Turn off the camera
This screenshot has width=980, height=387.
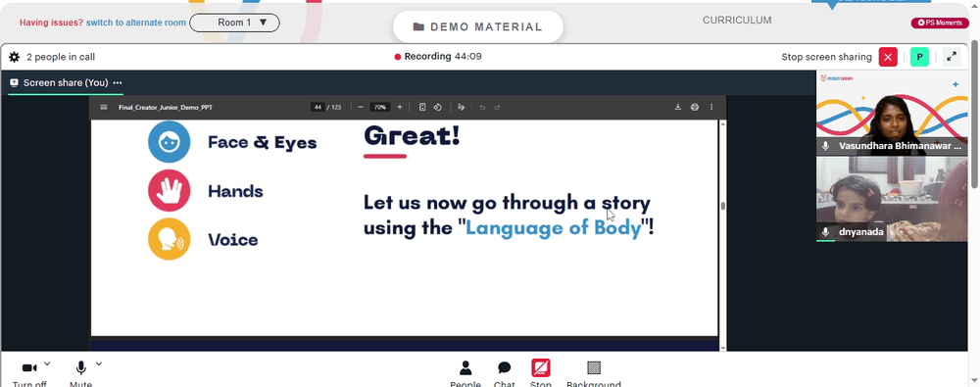pos(29,372)
